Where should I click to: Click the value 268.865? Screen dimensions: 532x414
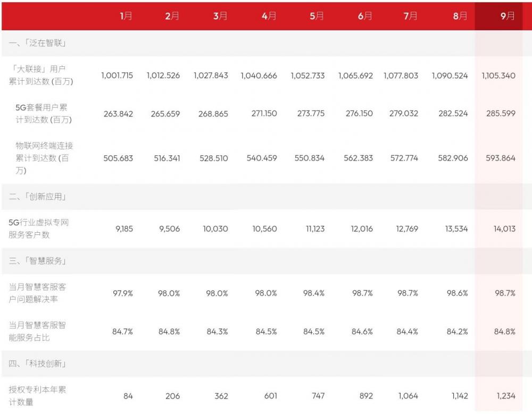pos(213,114)
